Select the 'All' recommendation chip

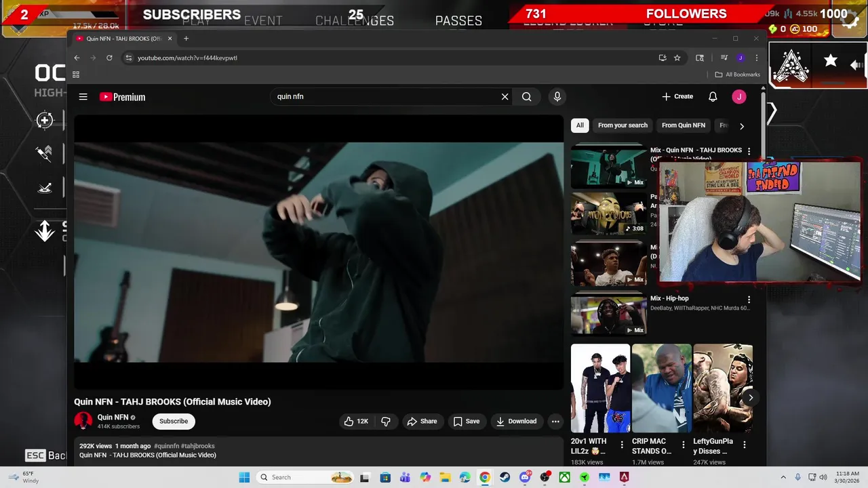coord(580,125)
